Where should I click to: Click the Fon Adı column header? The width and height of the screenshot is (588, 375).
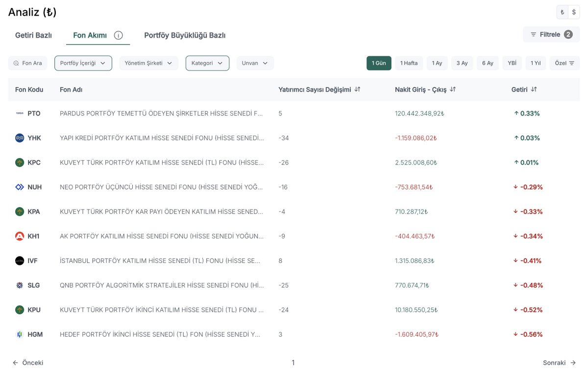[x=71, y=90]
